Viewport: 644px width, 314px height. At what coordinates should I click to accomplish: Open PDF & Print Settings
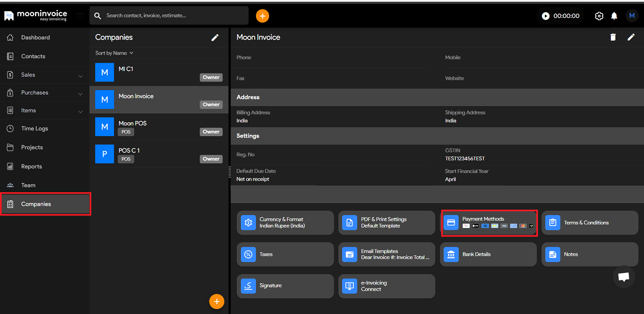(387, 223)
